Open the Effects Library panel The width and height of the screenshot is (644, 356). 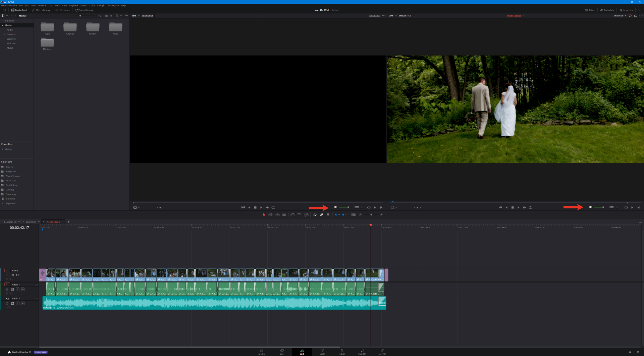[41, 10]
